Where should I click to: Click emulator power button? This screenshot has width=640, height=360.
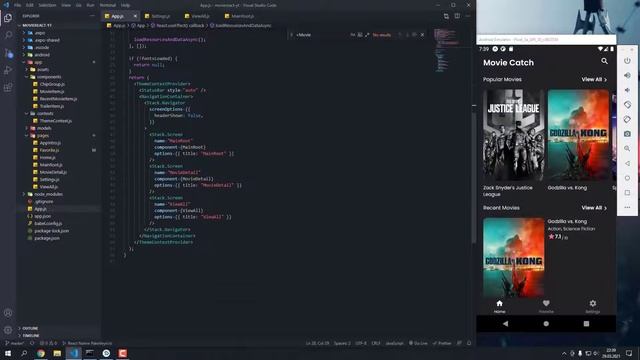(627, 61)
